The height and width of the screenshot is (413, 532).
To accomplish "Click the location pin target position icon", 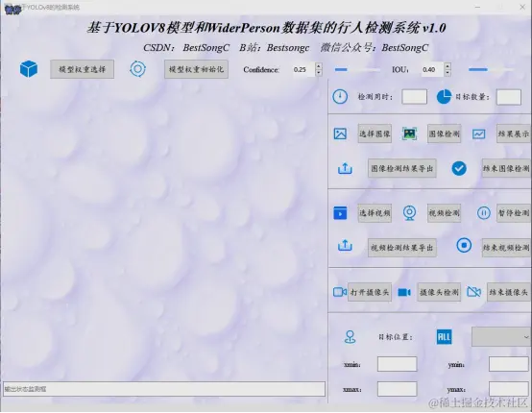I will coord(350,337).
